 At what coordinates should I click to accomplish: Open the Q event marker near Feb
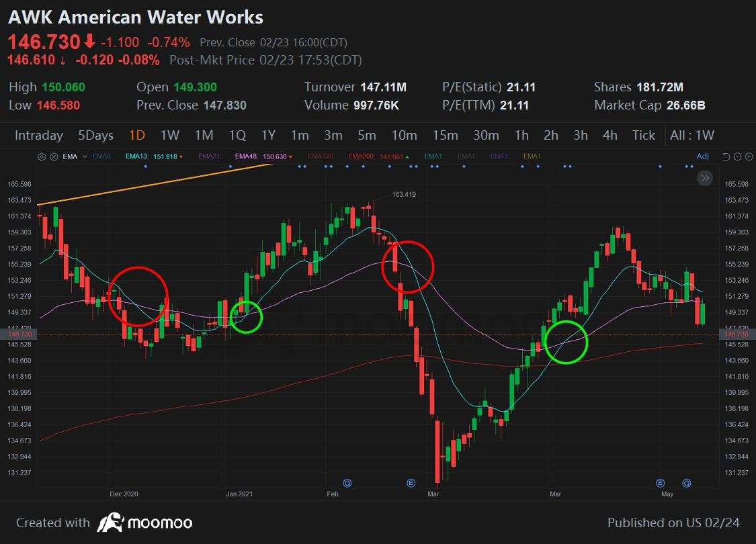(347, 483)
